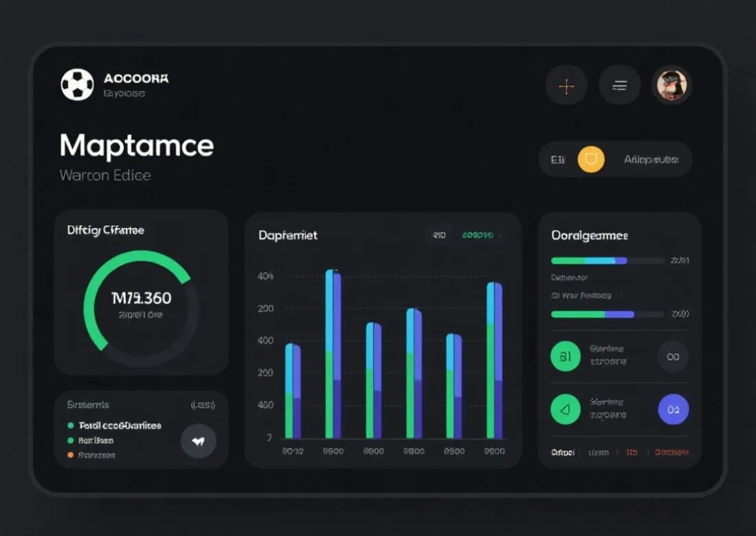Toggle the first green legend dot
Screen dimensions: 756x536
click(x=71, y=426)
